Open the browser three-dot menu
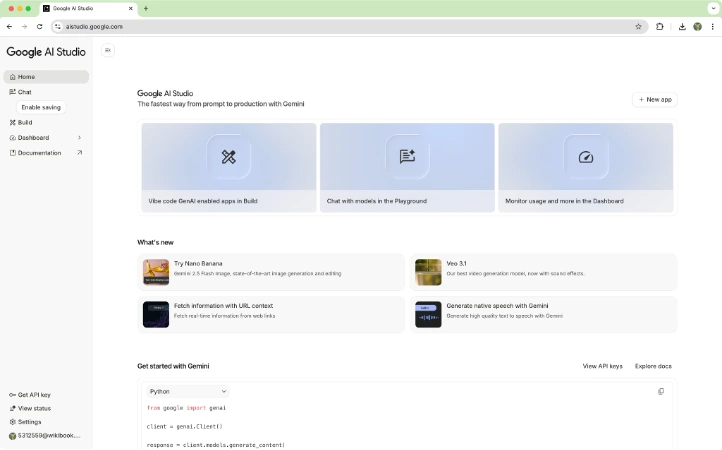 point(712,27)
